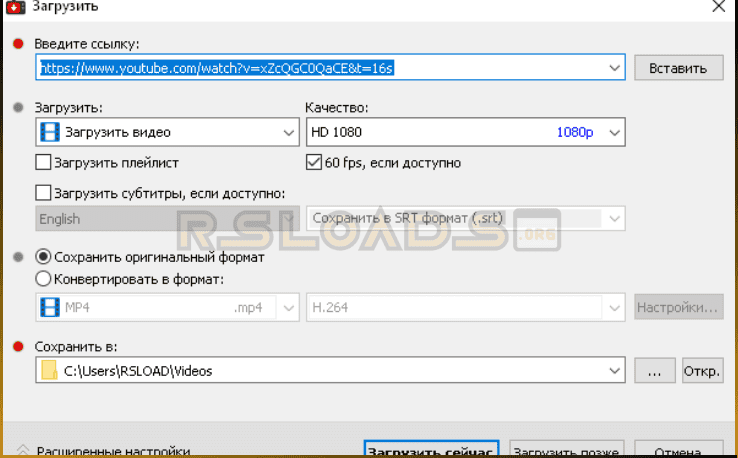The width and height of the screenshot is (738, 458).
Task: Click the folder icon in save path field
Action: point(49,370)
